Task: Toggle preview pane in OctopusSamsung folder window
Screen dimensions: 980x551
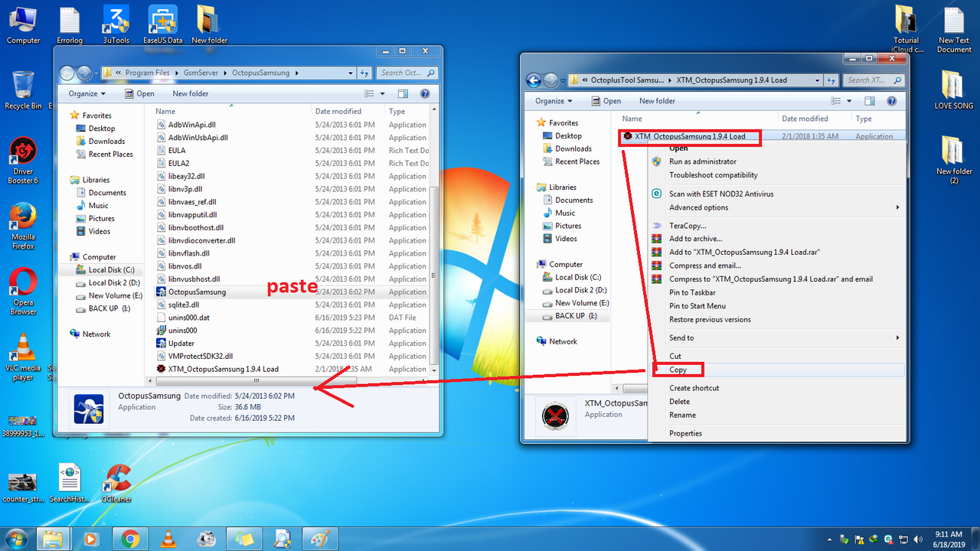Action: [x=403, y=93]
